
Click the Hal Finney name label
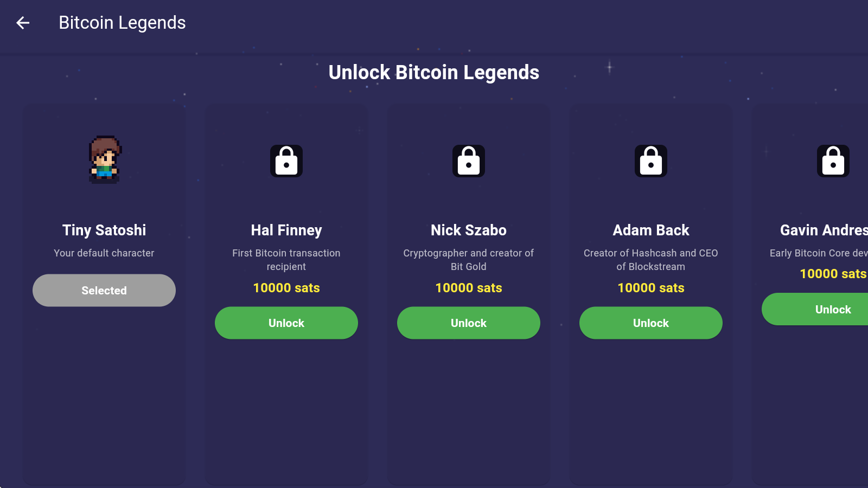[286, 230]
